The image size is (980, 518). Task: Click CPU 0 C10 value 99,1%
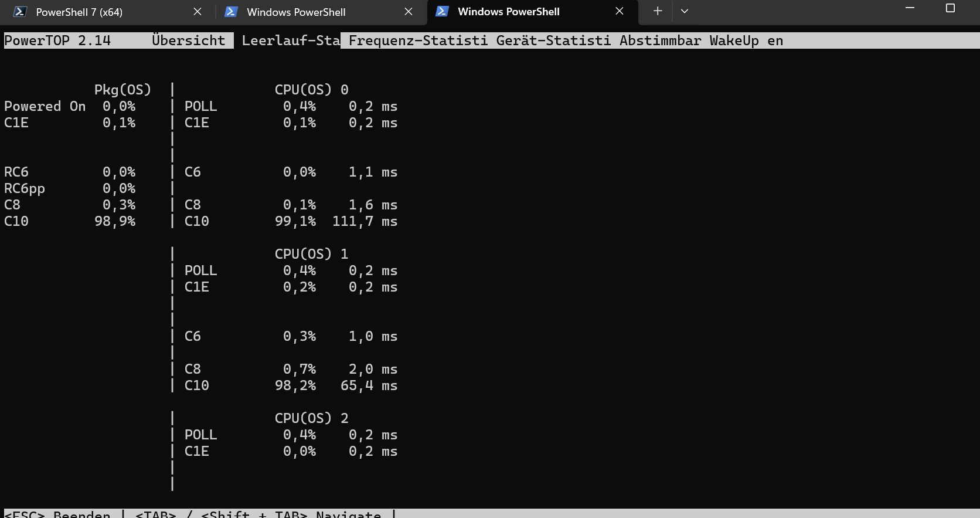295,221
